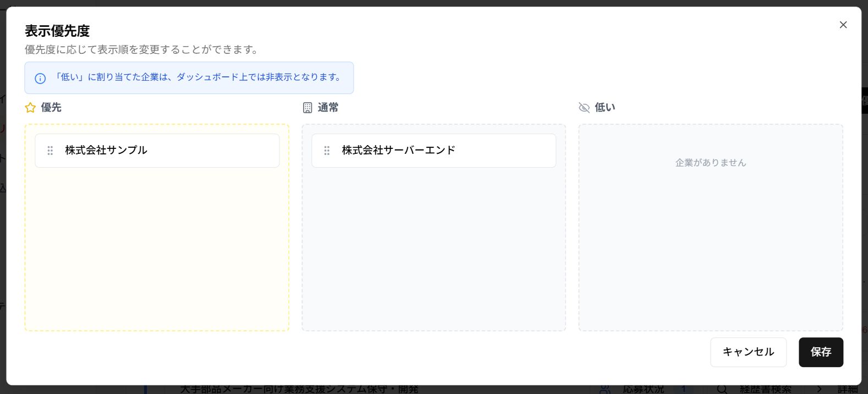
Task: Close the 表示優先度 dialog
Action: [x=843, y=25]
